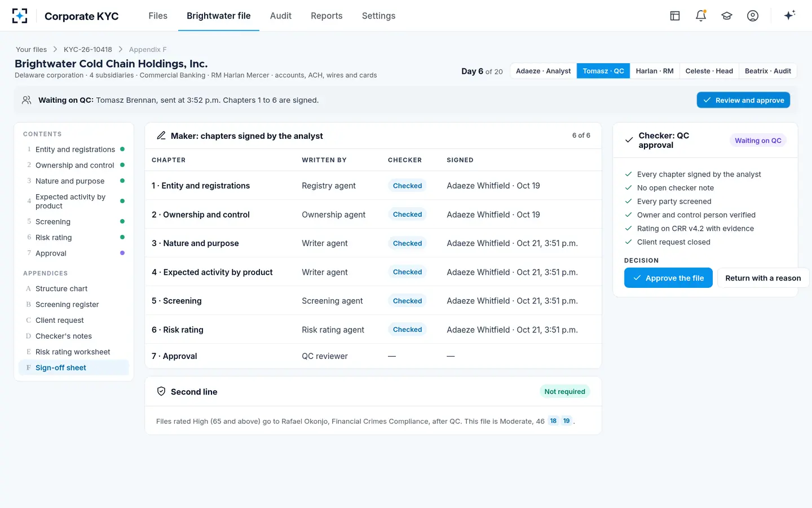Image resolution: width=812 pixels, height=508 pixels.
Task: Switch to Celeste · Head role
Action: tap(709, 71)
